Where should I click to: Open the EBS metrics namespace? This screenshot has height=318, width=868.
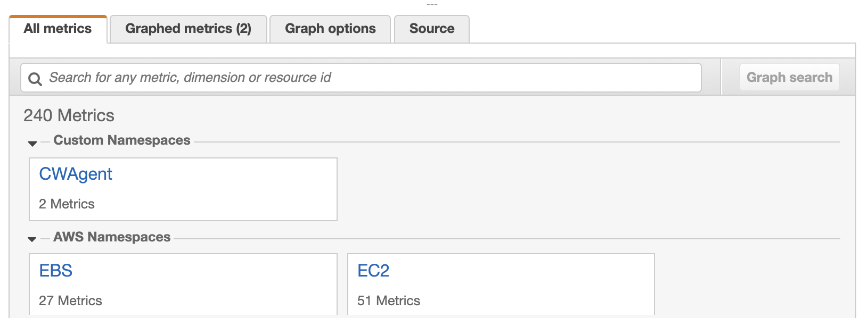56,271
